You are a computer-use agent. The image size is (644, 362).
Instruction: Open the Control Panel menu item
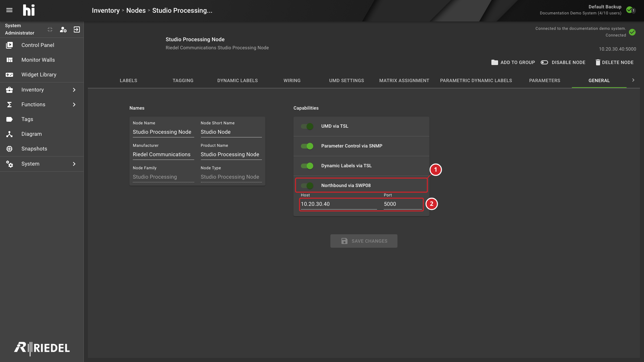tap(42, 45)
